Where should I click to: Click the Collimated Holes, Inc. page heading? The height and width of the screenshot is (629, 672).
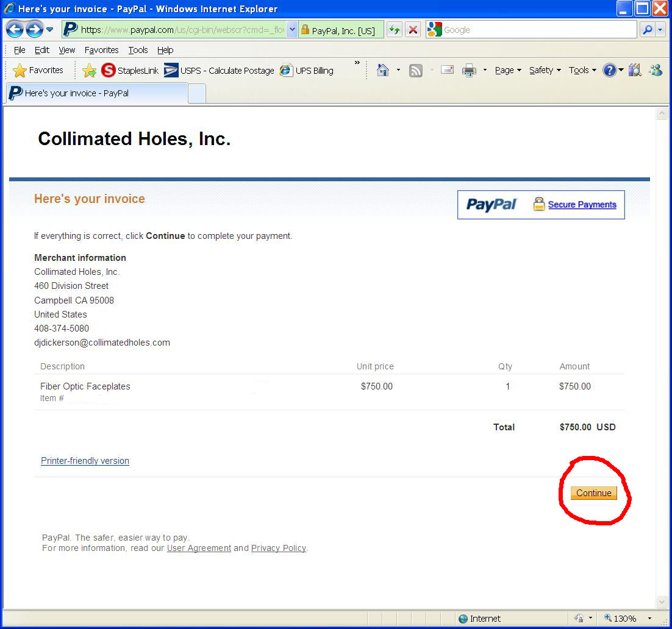pyautogui.click(x=135, y=139)
